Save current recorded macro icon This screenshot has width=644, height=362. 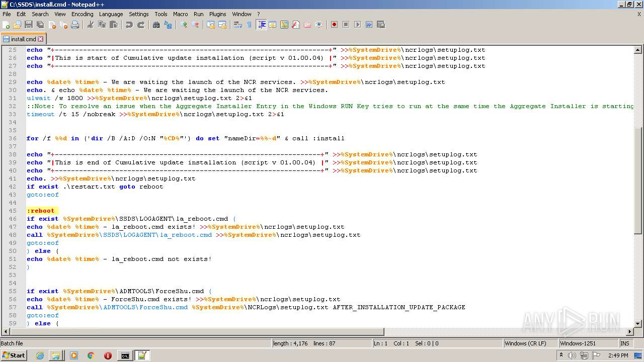coord(380,25)
